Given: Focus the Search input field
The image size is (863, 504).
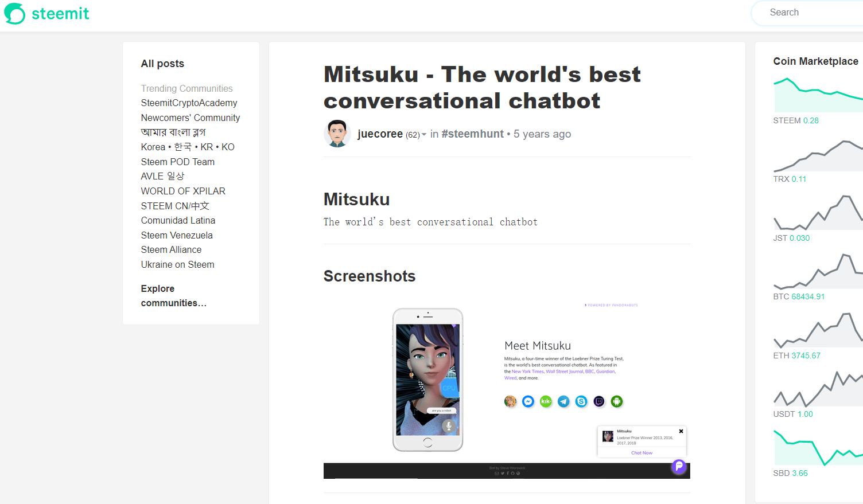Looking at the screenshot, I should click(815, 13).
